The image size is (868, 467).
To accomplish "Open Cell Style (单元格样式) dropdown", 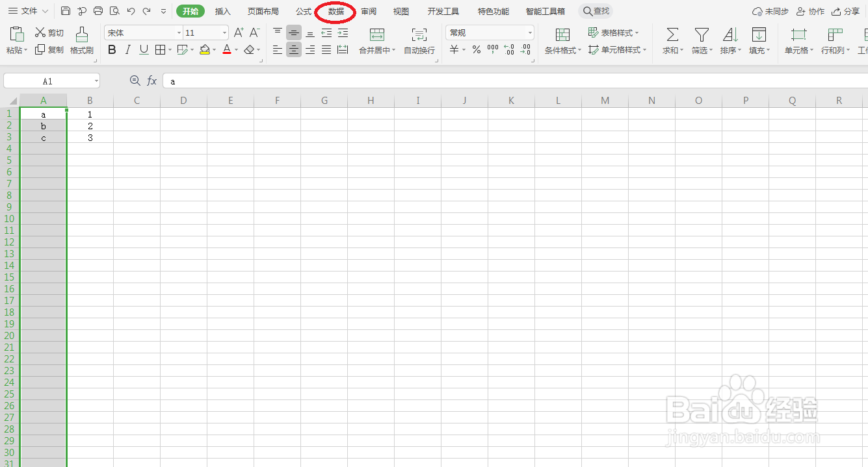I will pos(617,50).
